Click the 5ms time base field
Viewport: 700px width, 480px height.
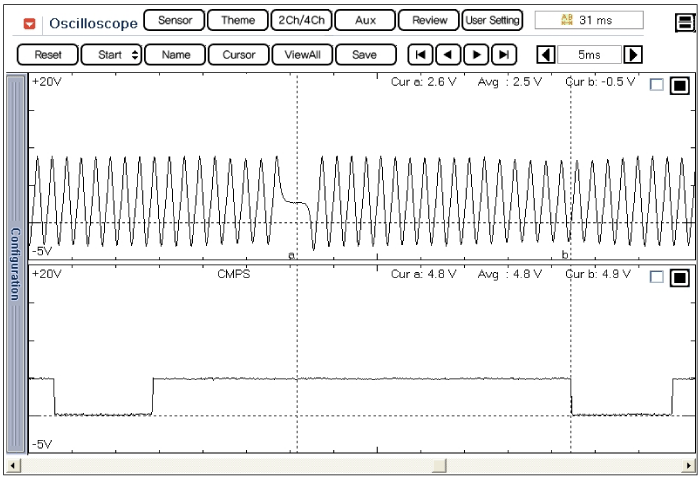tap(589, 55)
